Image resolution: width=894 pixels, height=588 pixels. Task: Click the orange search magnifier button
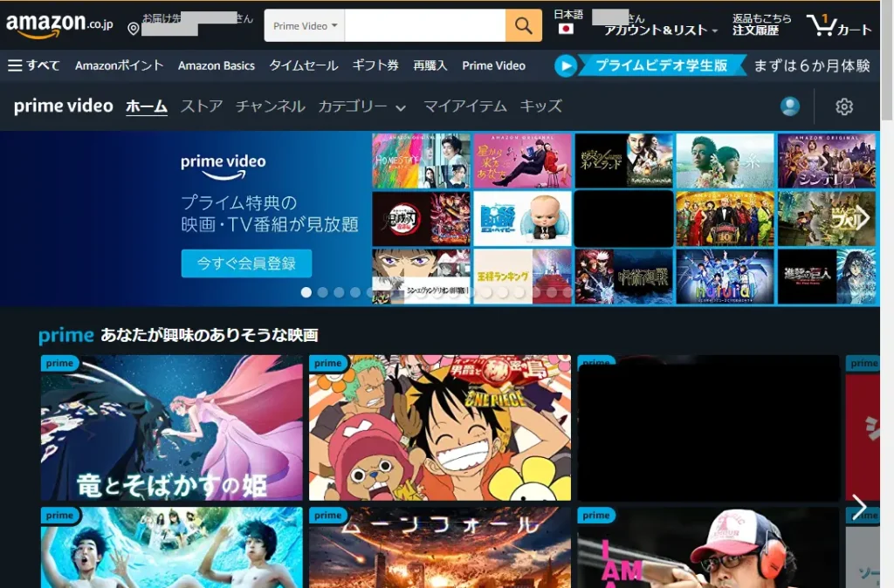[524, 25]
